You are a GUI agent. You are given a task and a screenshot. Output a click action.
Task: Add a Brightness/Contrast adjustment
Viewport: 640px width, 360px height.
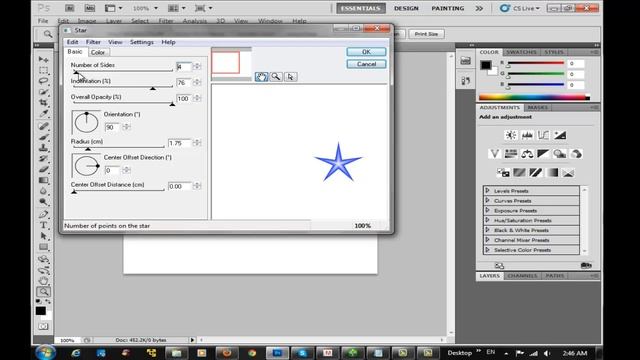511,135
